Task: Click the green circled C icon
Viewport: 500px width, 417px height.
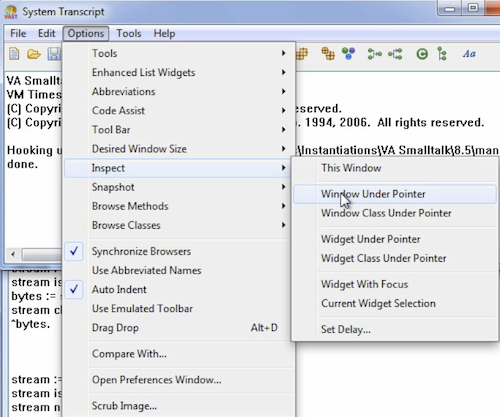Action: coord(422,54)
